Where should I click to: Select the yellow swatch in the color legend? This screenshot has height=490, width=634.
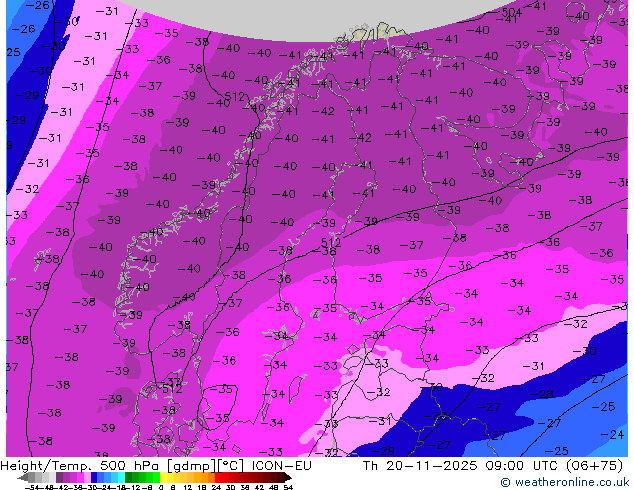(x=163, y=478)
